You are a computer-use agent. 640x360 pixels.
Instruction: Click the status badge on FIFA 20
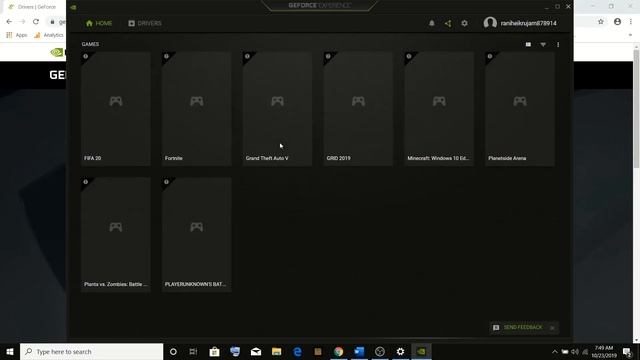(x=86, y=56)
